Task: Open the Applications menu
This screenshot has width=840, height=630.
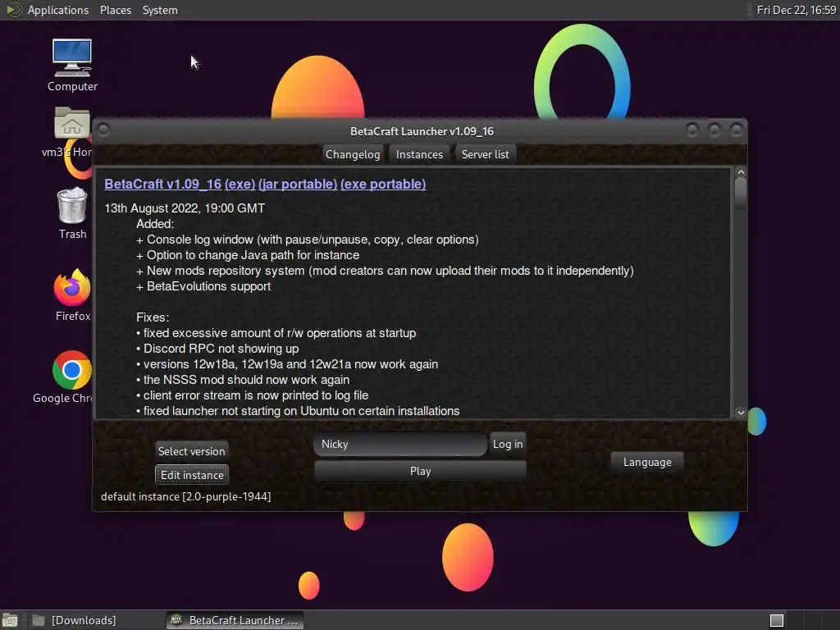Action: coord(58,10)
